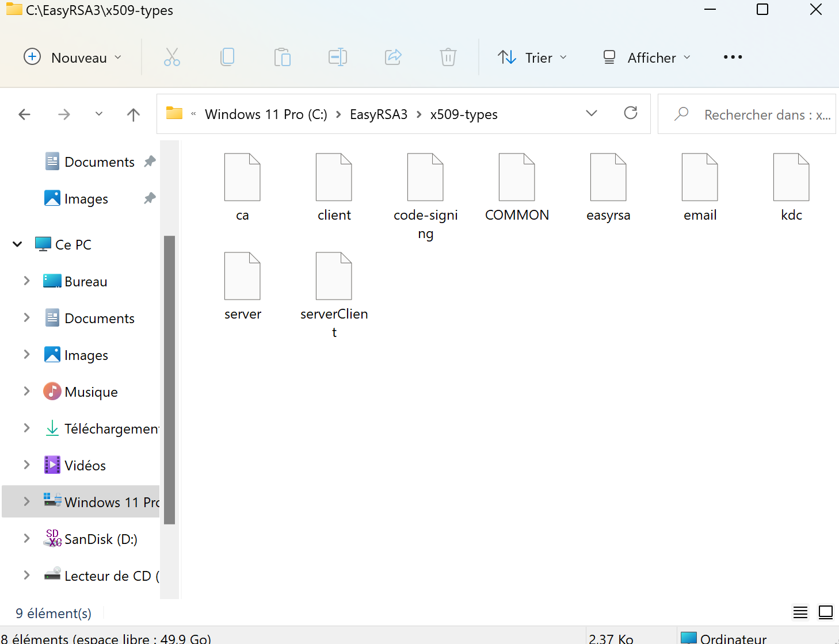Click the navigation pane scrollbar

click(169, 380)
